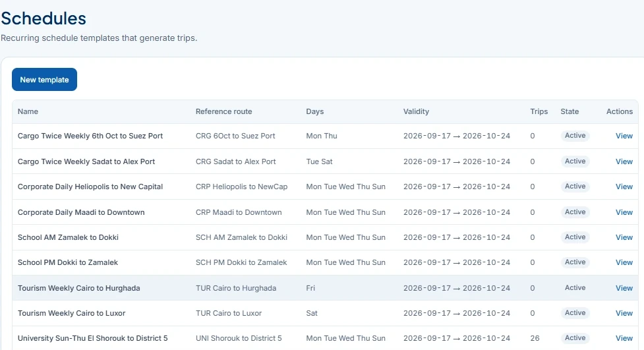
Task: Select name 'Tourism Weekly Cairo to Hurghada'
Action: (79, 289)
